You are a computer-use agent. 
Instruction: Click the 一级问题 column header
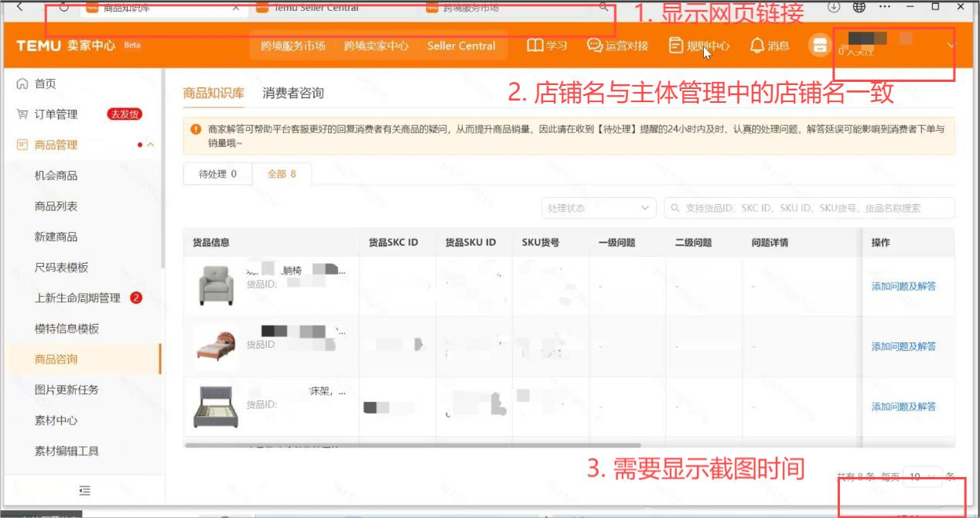[616, 243]
